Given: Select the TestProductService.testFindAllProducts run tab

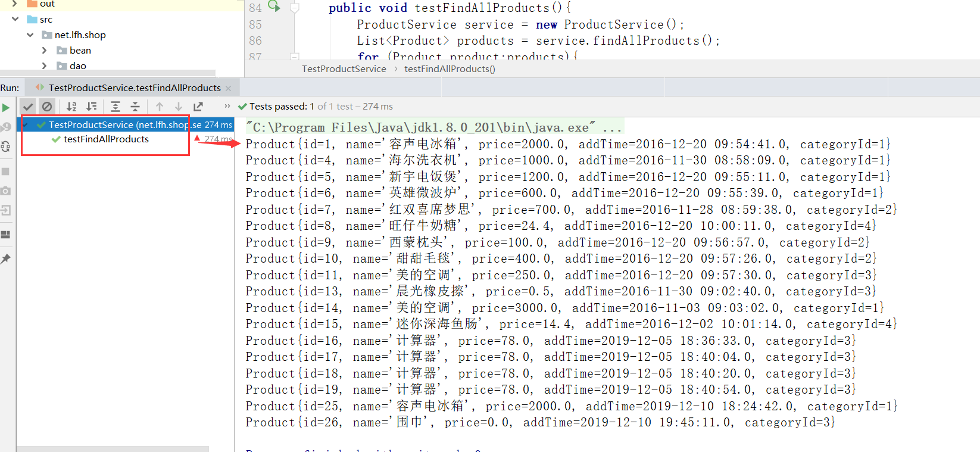Looking at the screenshot, I should (x=135, y=88).
